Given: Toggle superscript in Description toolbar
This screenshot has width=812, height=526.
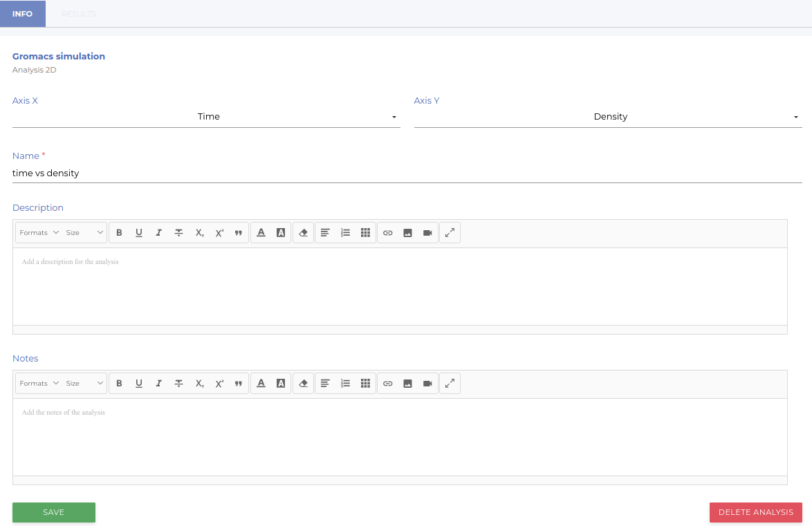Looking at the screenshot, I should coord(219,233).
